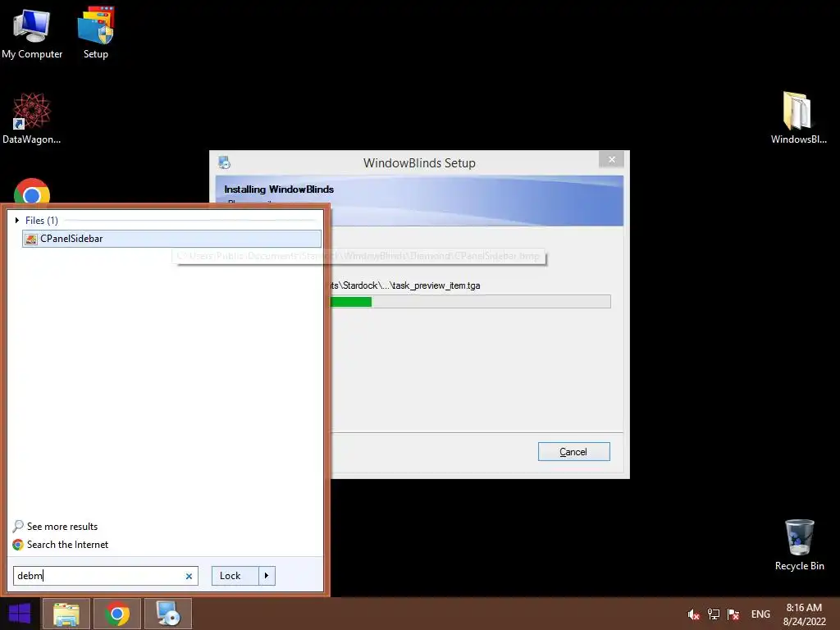Open My Computer desktop icon
The image size is (840, 630).
pyautogui.click(x=32, y=33)
